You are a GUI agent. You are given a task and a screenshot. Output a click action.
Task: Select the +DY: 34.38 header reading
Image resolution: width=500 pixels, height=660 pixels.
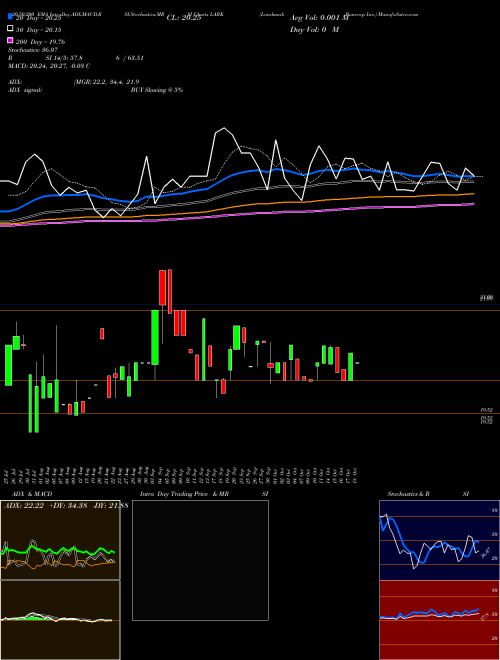pyautogui.click(x=68, y=506)
